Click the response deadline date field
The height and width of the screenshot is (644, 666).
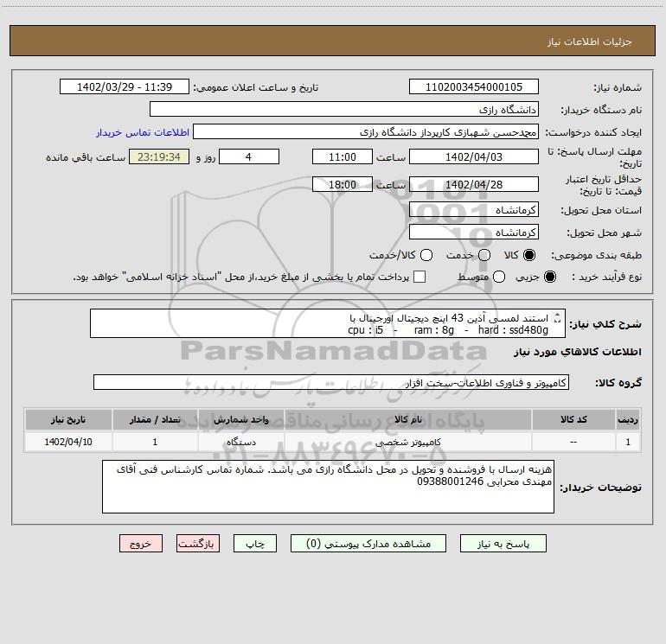tap(474, 156)
